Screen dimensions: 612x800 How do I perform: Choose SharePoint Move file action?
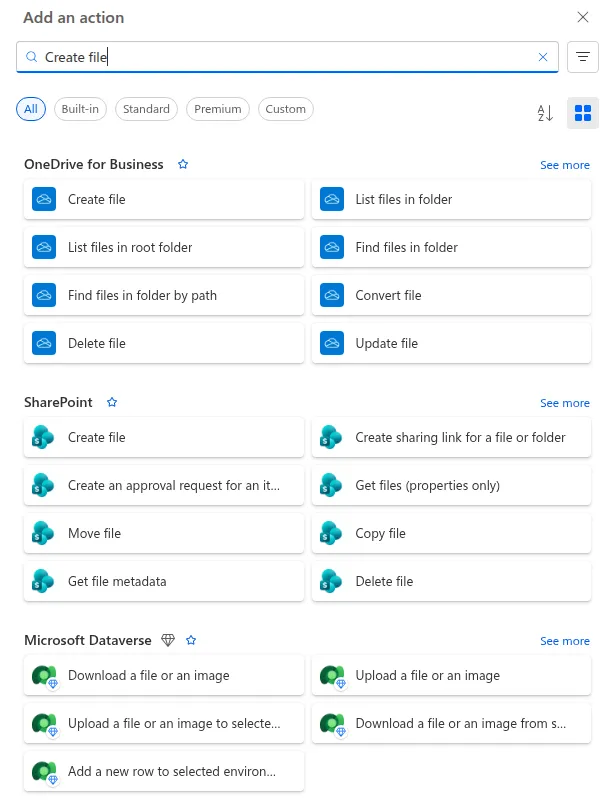(x=164, y=533)
